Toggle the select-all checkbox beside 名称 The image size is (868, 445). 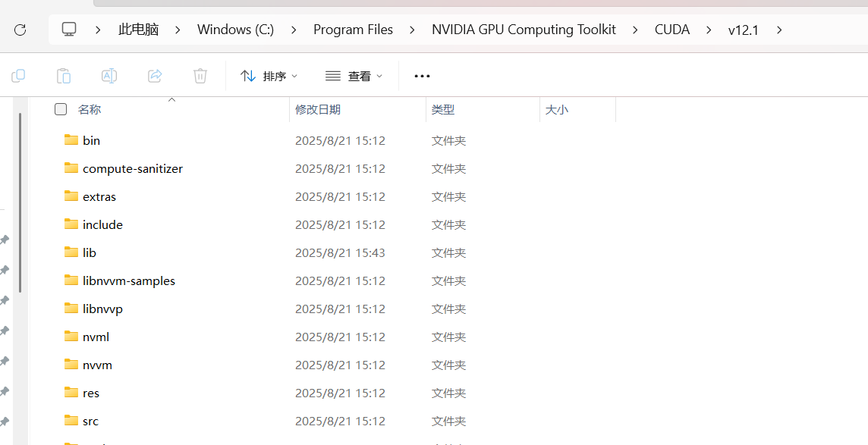pyautogui.click(x=61, y=109)
